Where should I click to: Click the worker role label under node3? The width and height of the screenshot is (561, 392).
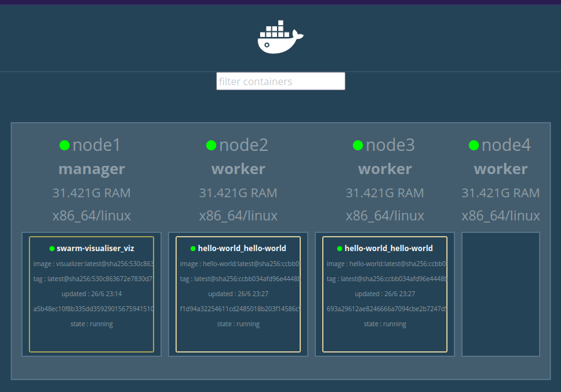point(385,169)
